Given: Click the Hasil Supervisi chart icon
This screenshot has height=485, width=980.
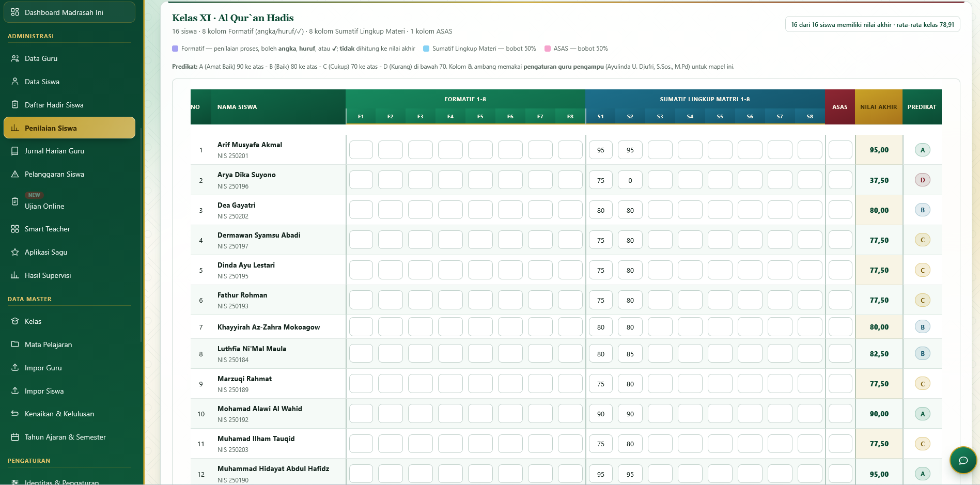Looking at the screenshot, I should click(x=15, y=275).
